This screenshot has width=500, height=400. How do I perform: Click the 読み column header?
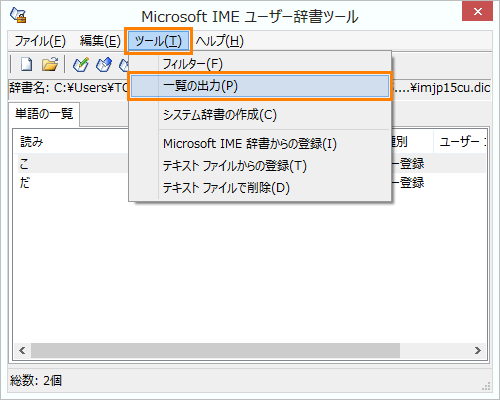click(x=71, y=142)
